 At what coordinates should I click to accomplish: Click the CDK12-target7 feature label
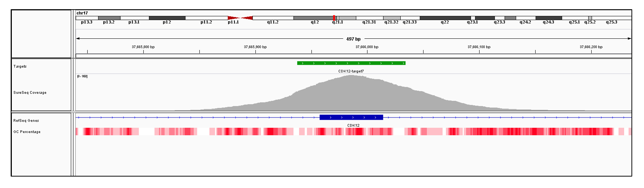[x=351, y=71]
